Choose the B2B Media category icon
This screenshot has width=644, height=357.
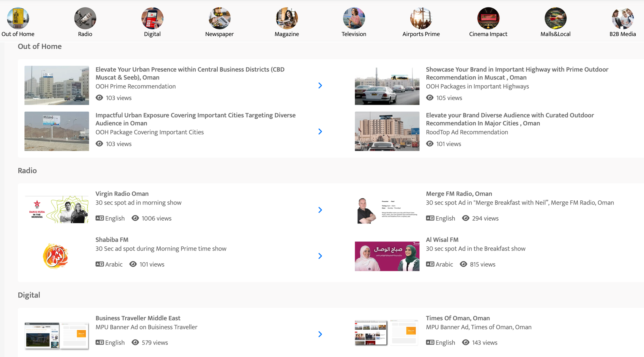point(623,18)
